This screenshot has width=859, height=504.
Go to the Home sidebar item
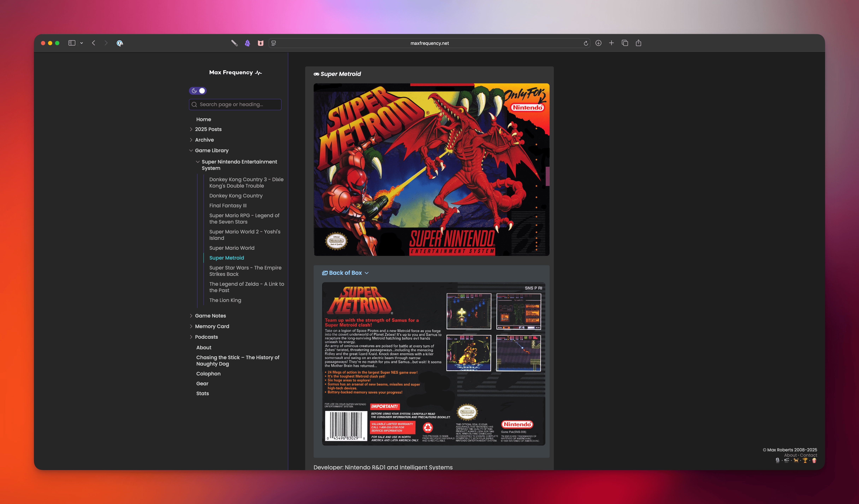(203, 119)
